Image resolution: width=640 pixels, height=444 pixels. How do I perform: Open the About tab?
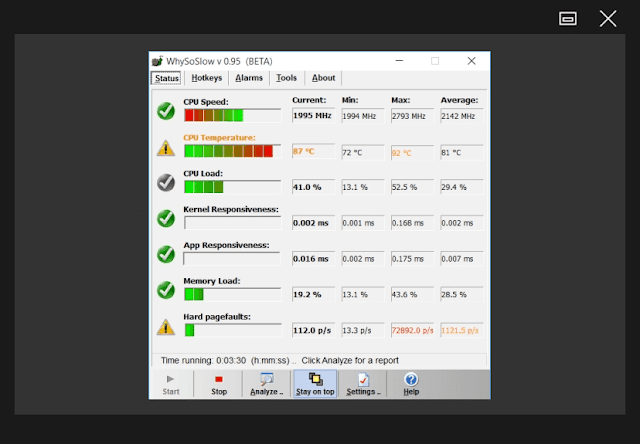pyautogui.click(x=324, y=78)
